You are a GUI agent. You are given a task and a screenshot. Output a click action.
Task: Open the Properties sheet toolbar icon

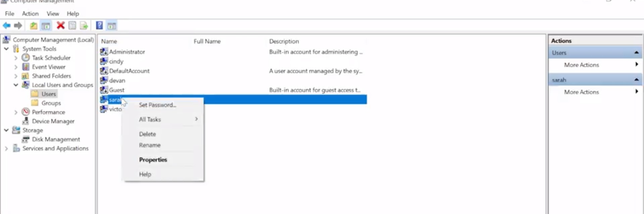[x=72, y=25]
